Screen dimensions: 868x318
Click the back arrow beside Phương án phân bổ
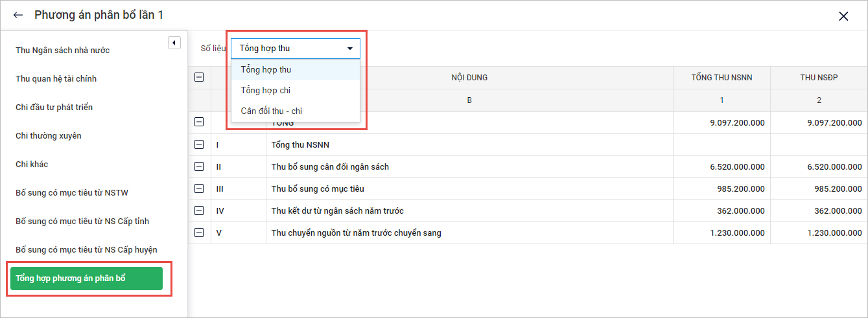click(x=18, y=16)
